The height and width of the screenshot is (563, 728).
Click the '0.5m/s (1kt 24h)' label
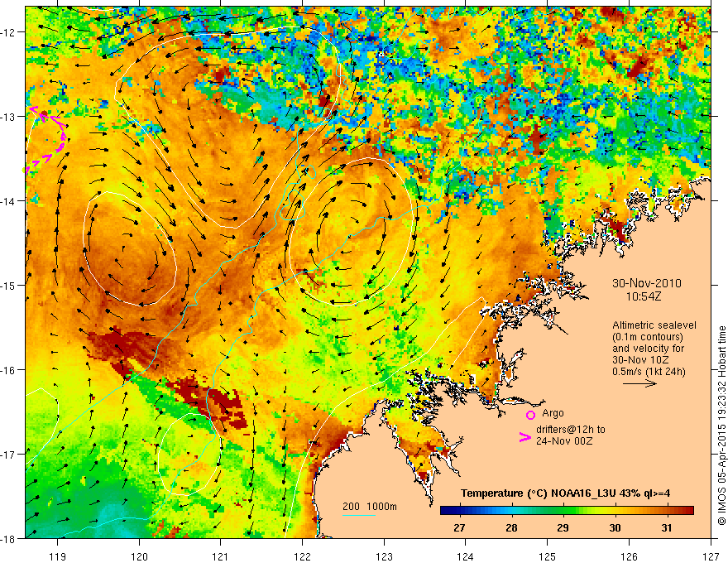[x=649, y=372]
